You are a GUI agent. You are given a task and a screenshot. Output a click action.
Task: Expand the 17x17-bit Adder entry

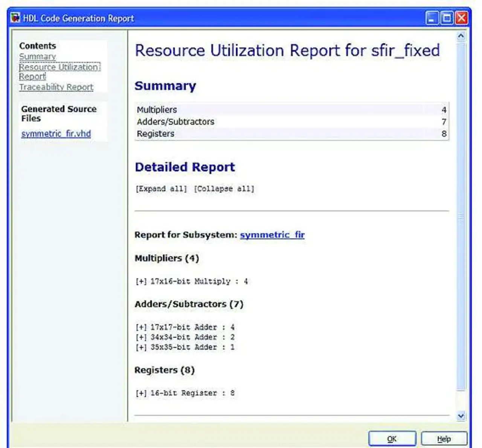(141, 327)
